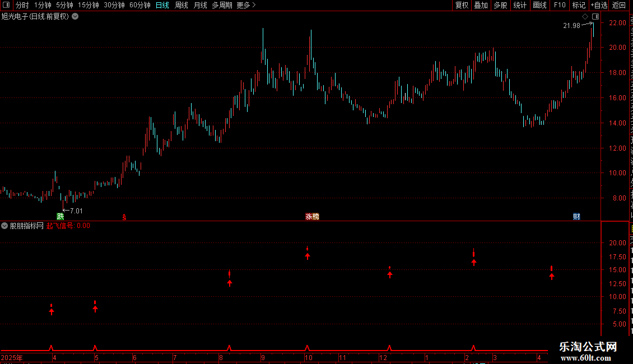Click the 2025年 label on time axis
This screenshot has height=364, width=633.
click(12, 358)
